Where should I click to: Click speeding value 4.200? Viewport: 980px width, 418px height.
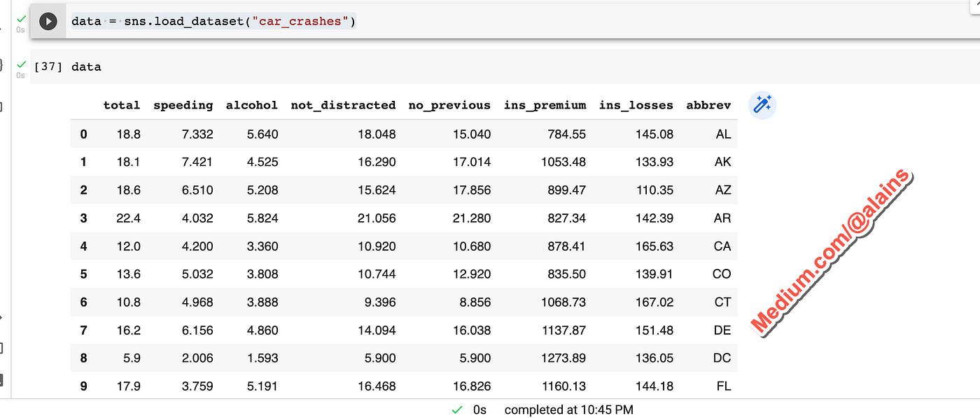click(x=197, y=246)
